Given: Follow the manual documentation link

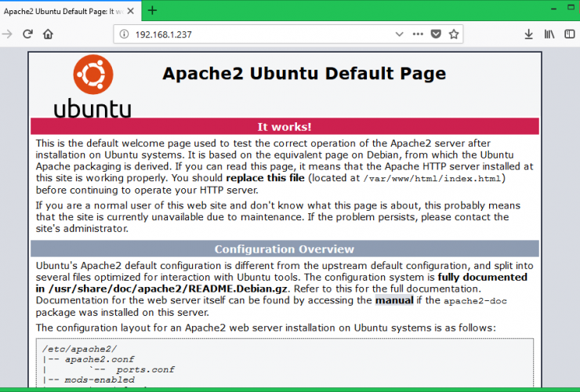Looking at the screenshot, I should pos(393,299).
